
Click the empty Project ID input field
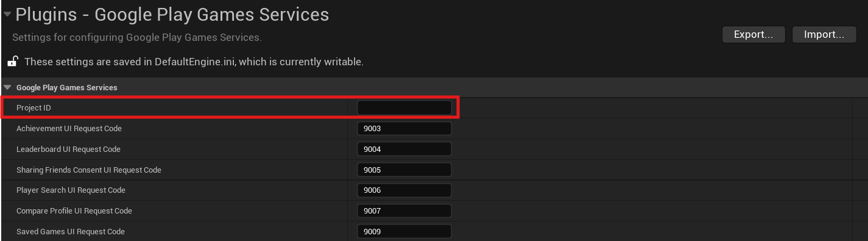[x=404, y=108]
